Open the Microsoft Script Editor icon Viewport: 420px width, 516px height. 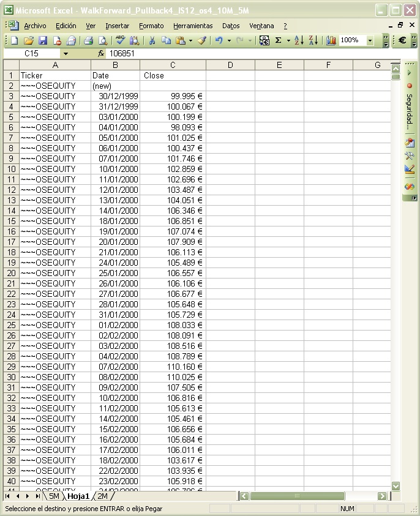pyautogui.click(x=410, y=187)
